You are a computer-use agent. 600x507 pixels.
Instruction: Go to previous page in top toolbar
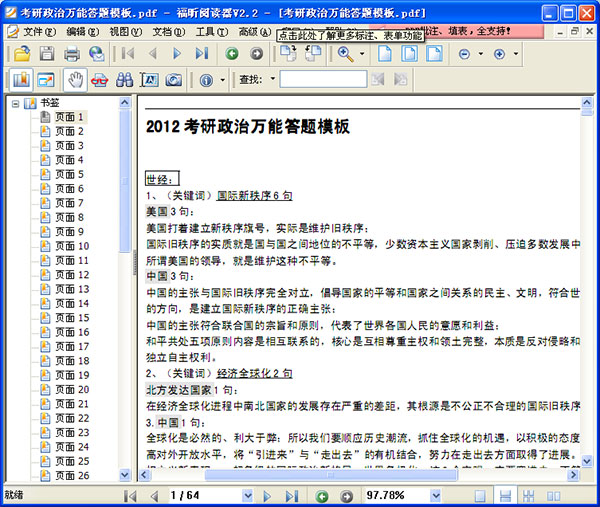point(153,54)
